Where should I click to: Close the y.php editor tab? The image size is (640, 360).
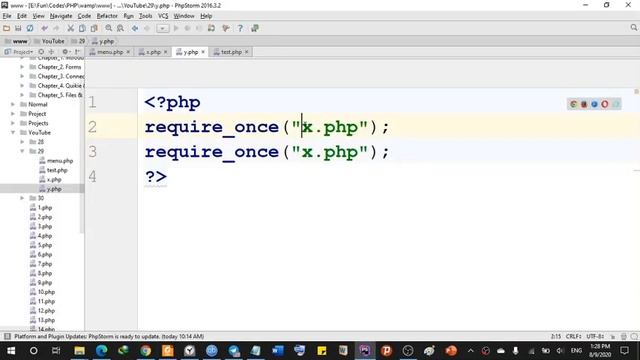click(203, 52)
